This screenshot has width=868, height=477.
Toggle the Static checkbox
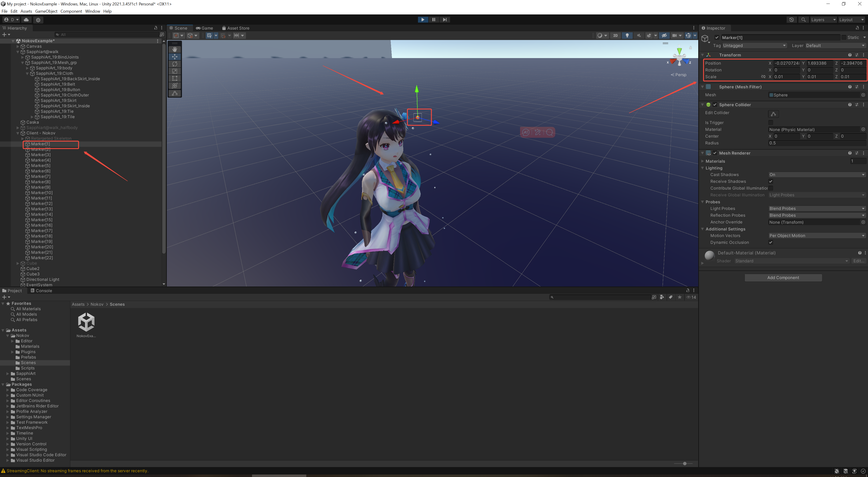point(844,37)
